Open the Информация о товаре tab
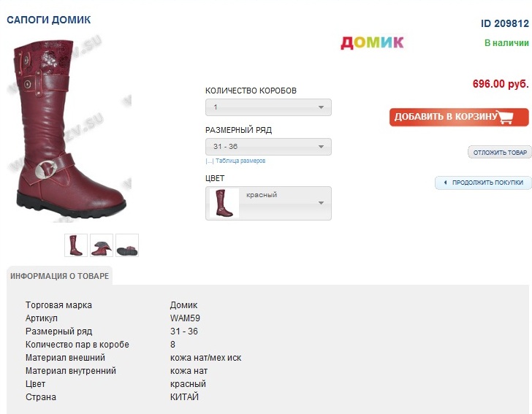This screenshot has height=414, width=532. pyautogui.click(x=59, y=276)
